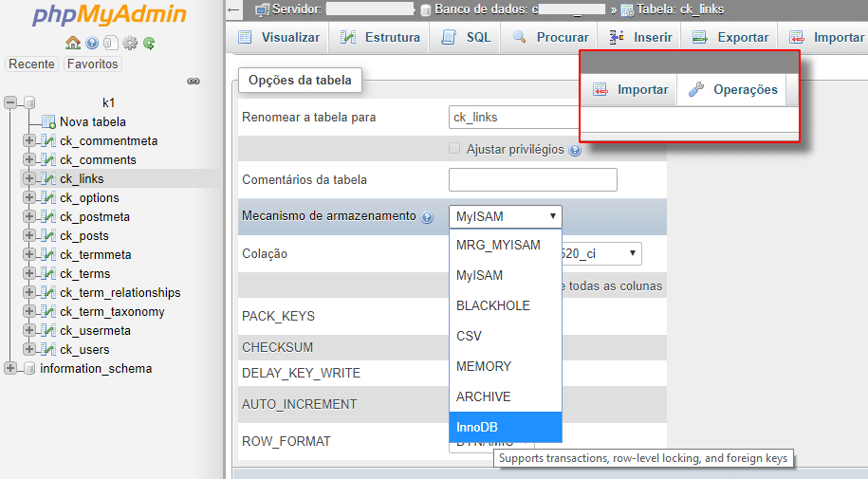Expand the ck_links table node
Screen dimensions: 868x479
[x=29, y=178]
